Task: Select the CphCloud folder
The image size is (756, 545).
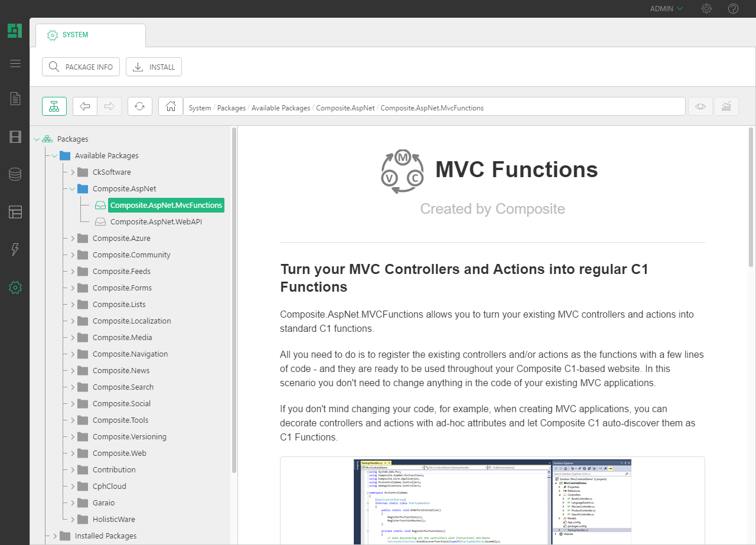Action: coord(109,487)
